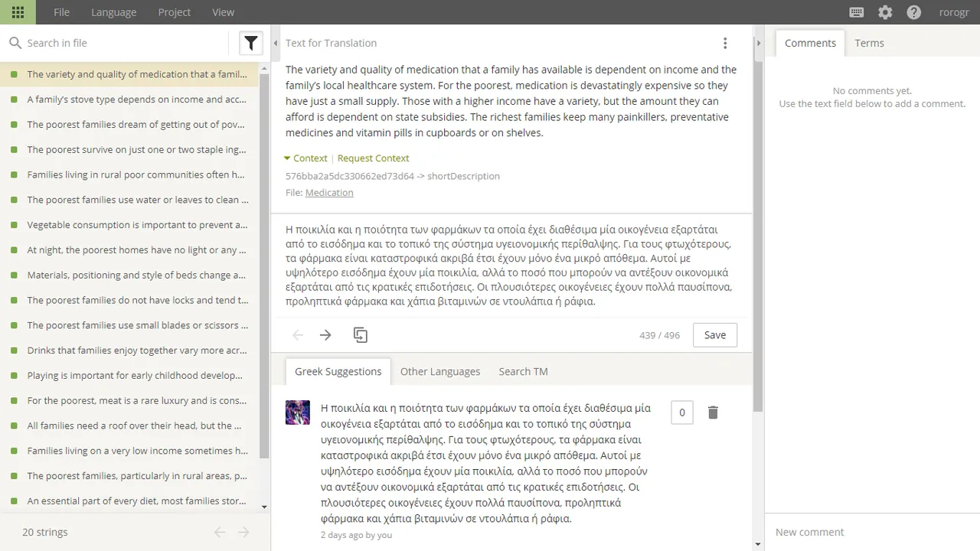Select string 'At night, the poorest homes have no light'
980x551 pixels.
(x=130, y=250)
